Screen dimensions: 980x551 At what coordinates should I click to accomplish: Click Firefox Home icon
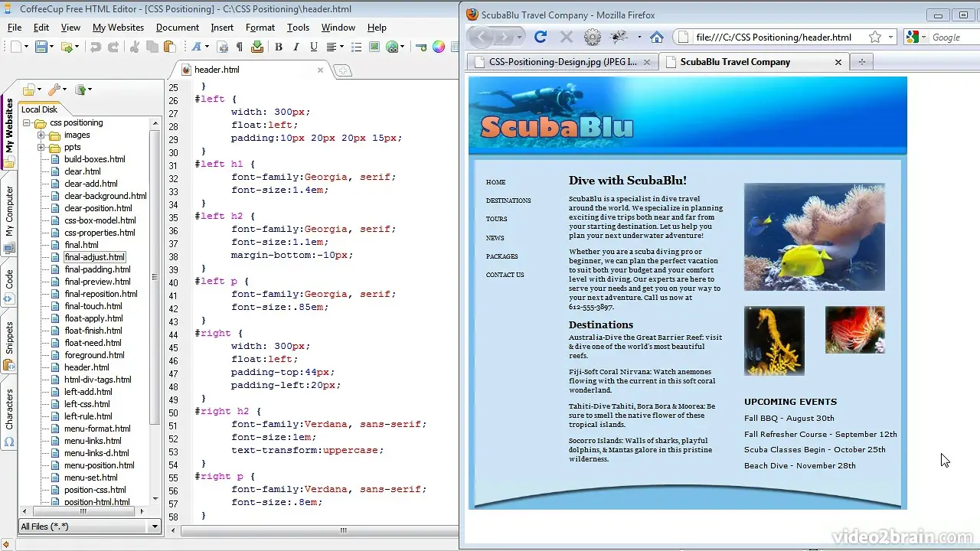(656, 37)
